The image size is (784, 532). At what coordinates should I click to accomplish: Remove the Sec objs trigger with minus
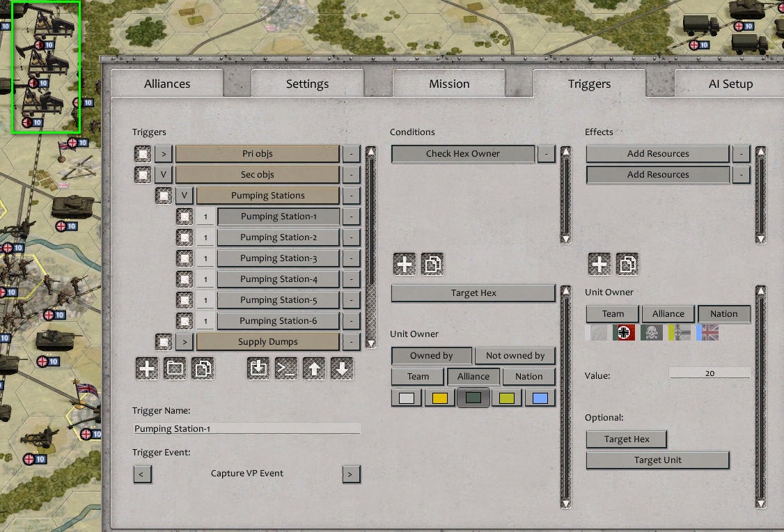tap(352, 175)
